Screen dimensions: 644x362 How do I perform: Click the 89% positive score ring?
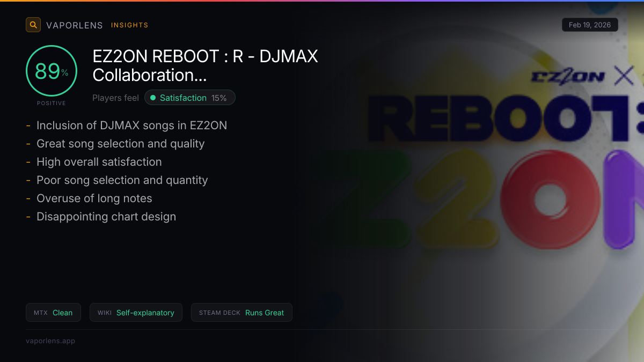52,71
